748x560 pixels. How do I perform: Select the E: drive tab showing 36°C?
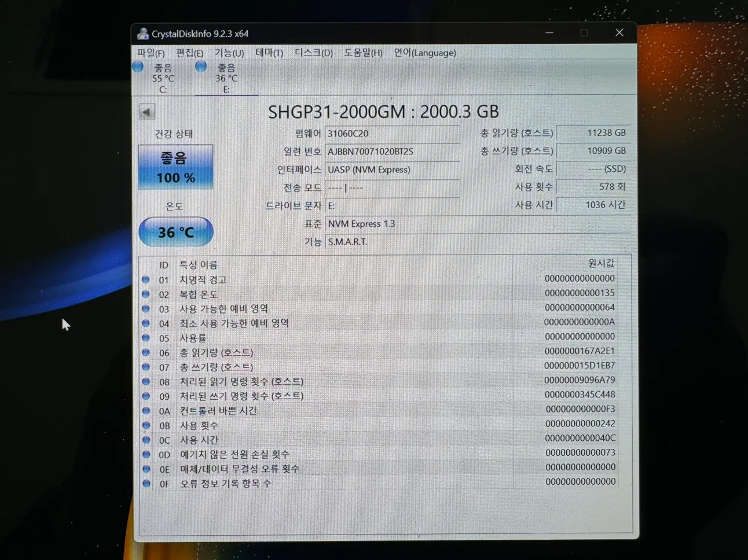point(226,78)
